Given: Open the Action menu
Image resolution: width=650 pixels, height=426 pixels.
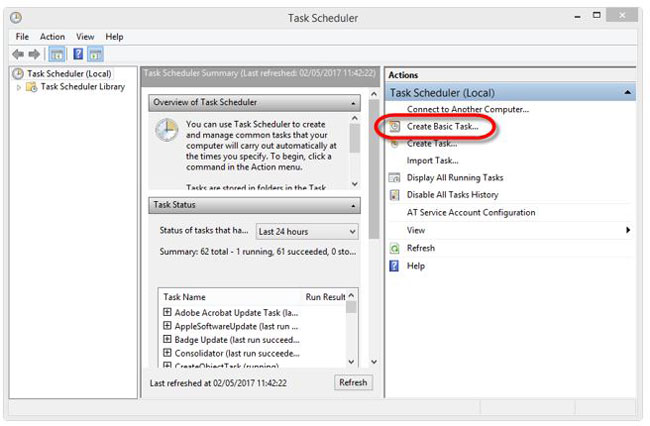Looking at the screenshot, I should pyautogui.click(x=52, y=37).
